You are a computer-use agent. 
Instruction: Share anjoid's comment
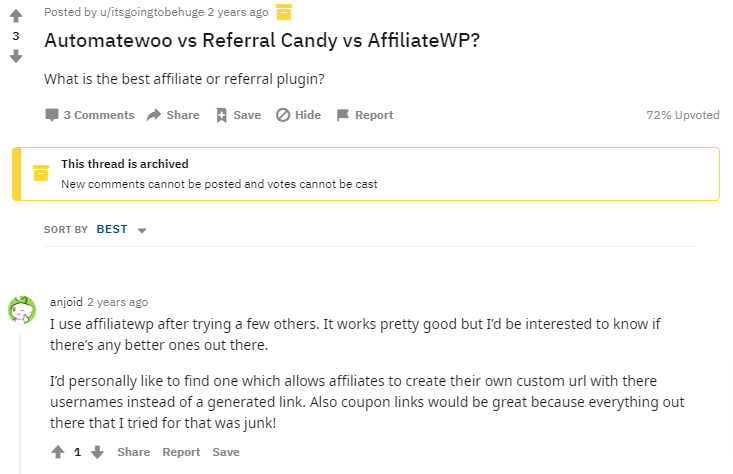(133, 452)
